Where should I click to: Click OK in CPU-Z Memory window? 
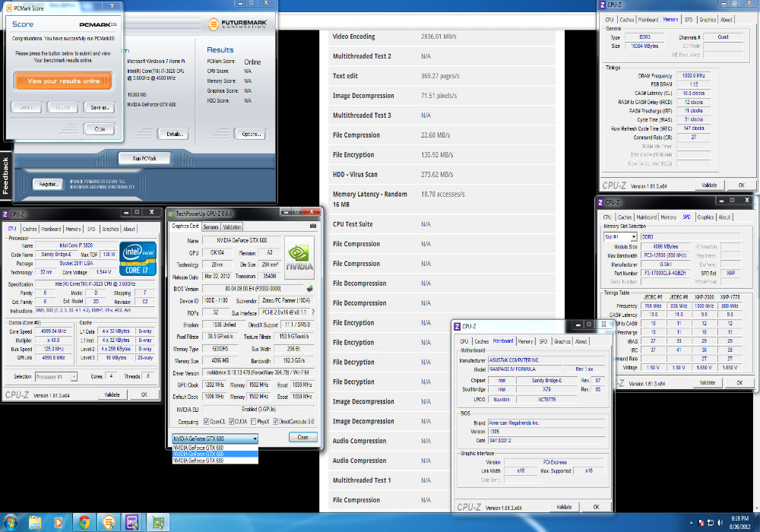(741, 185)
